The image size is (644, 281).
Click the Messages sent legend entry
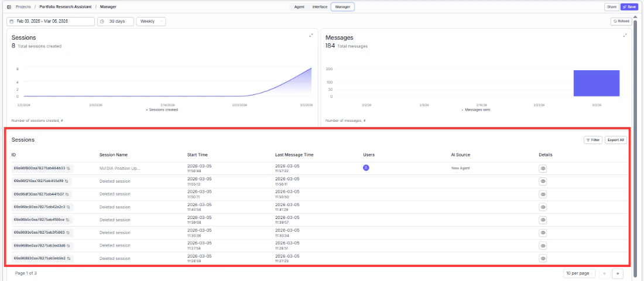pos(476,109)
